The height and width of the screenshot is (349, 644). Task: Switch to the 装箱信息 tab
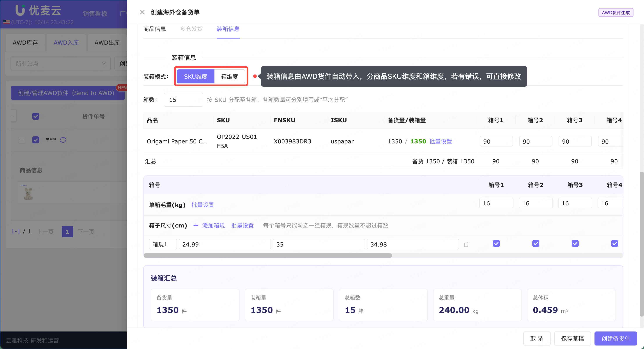point(228,29)
